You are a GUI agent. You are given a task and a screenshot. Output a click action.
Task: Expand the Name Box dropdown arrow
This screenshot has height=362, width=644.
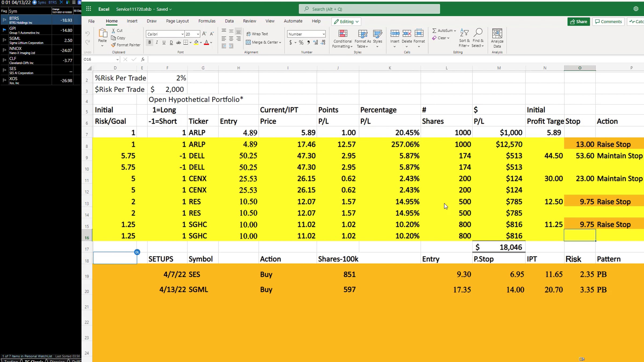click(117, 60)
